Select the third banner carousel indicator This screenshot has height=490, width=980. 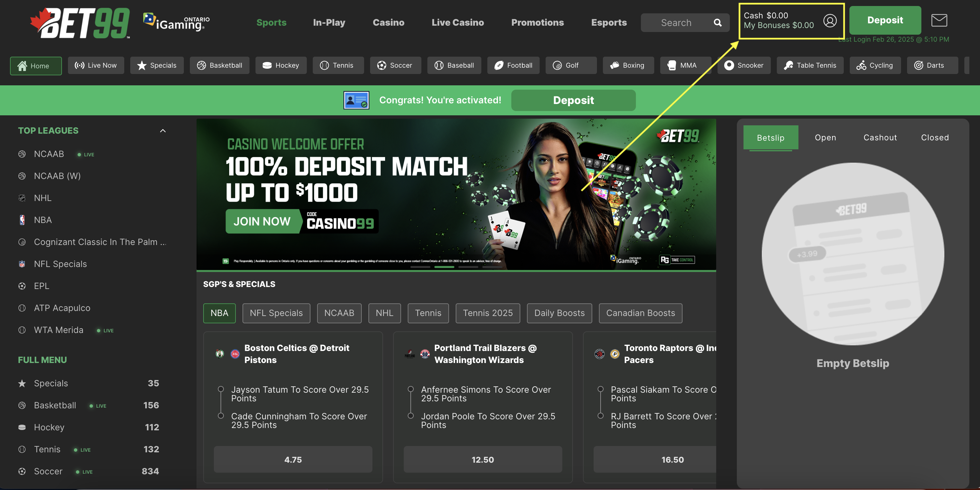click(468, 267)
